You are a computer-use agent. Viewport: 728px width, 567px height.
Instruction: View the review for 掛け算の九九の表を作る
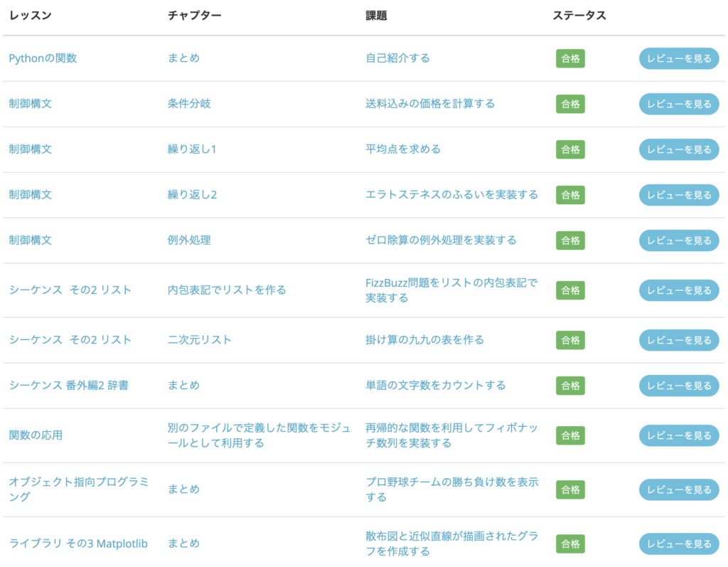tap(678, 340)
